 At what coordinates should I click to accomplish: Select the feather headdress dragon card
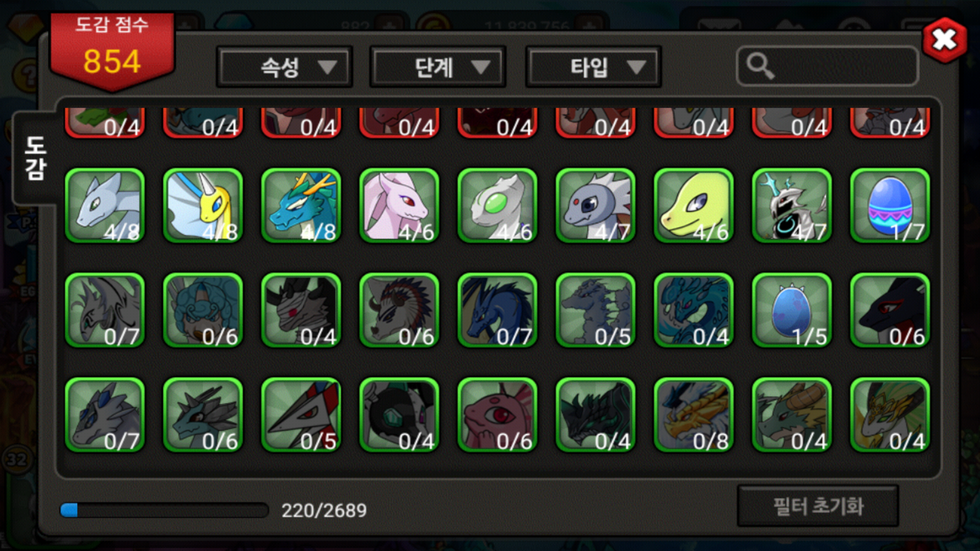pos(399,310)
